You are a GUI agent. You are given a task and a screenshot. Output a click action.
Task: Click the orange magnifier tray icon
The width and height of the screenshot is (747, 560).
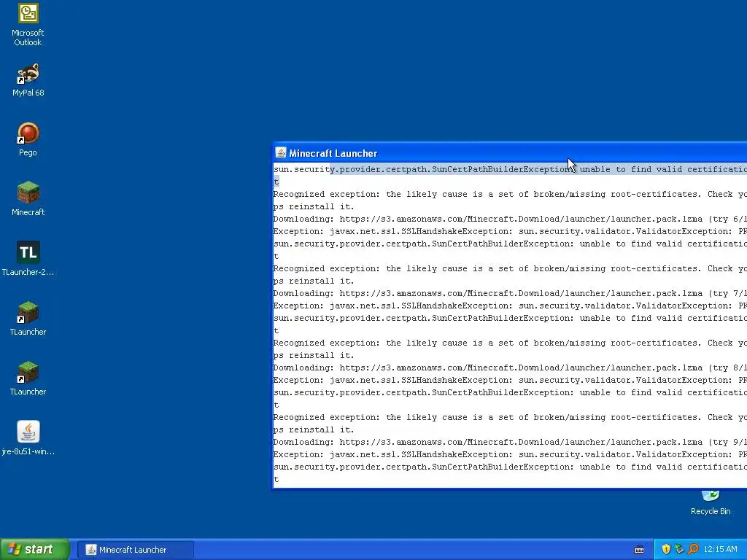point(693,549)
